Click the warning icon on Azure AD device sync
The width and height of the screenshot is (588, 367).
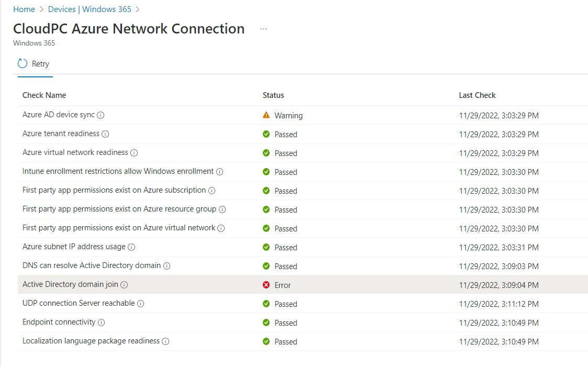pyautogui.click(x=267, y=115)
